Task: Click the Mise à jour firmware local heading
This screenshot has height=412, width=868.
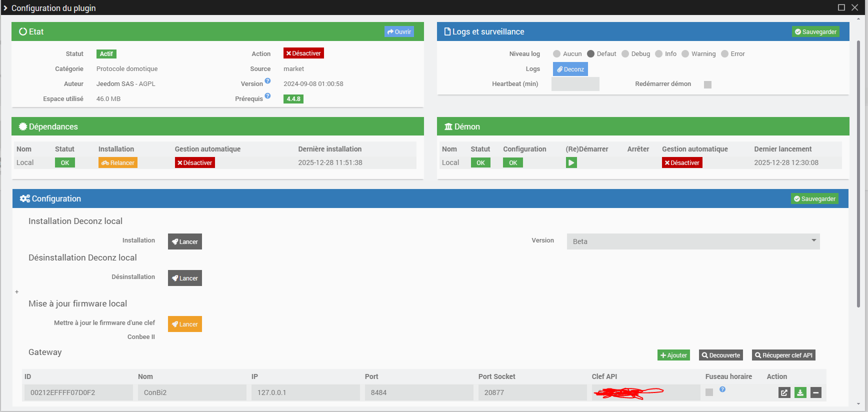Action: click(78, 303)
